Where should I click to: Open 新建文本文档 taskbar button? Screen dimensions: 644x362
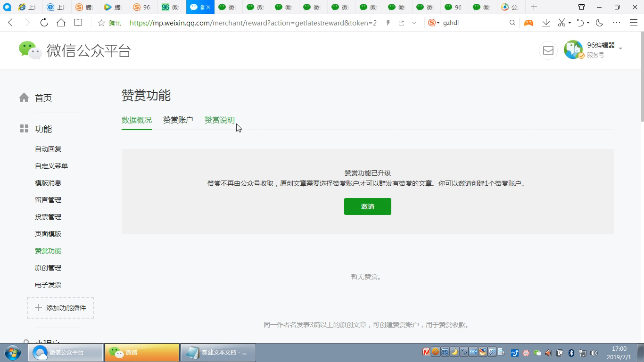[x=218, y=353]
